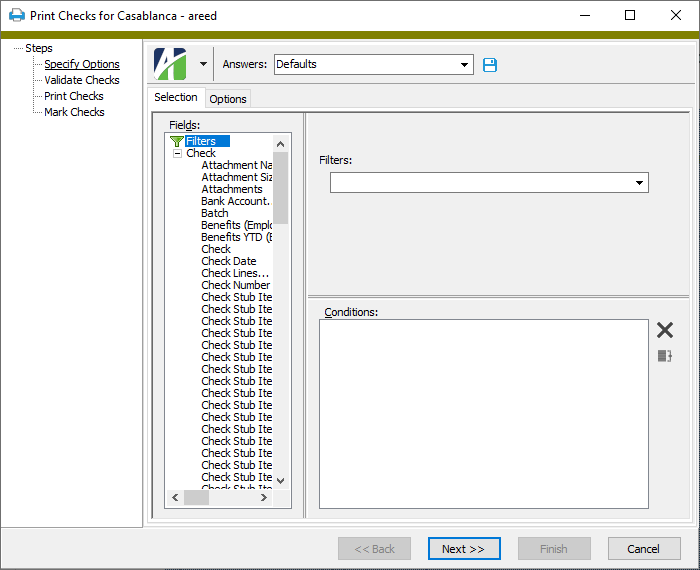Go to the Validate Checks step

[81, 80]
